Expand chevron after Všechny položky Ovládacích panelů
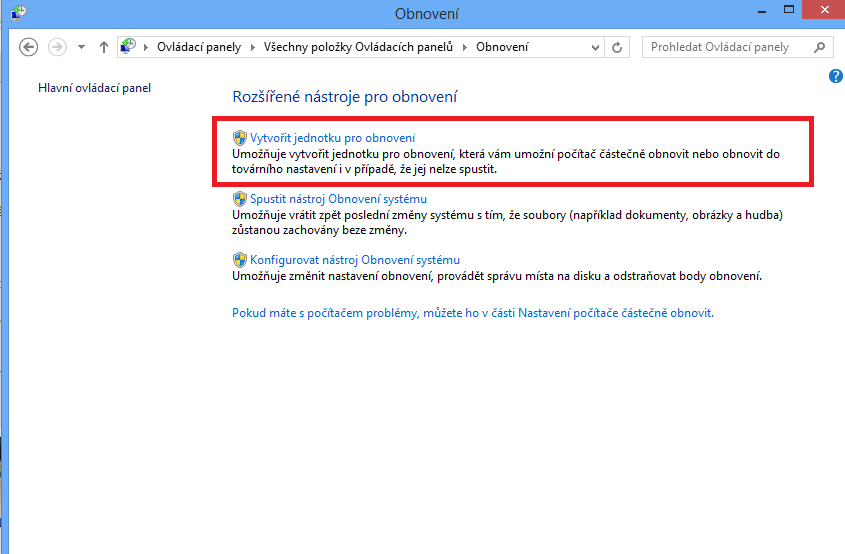The height and width of the screenshot is (554, 845). pos(467,47)
